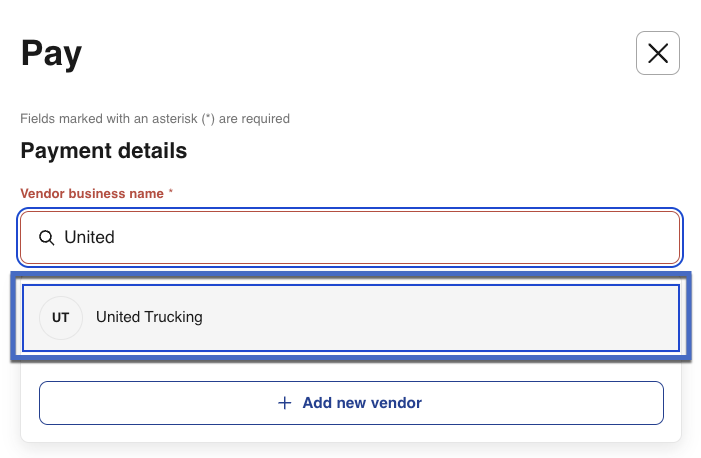Click the word "Trucking" in the suggestion
Screen dimensions: 701x458
pos(174,317)
